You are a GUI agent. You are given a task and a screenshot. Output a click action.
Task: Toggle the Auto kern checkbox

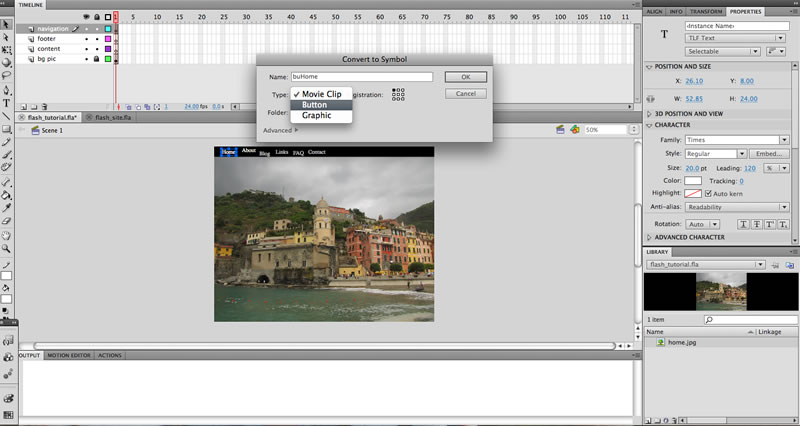[x=708, y=193]
